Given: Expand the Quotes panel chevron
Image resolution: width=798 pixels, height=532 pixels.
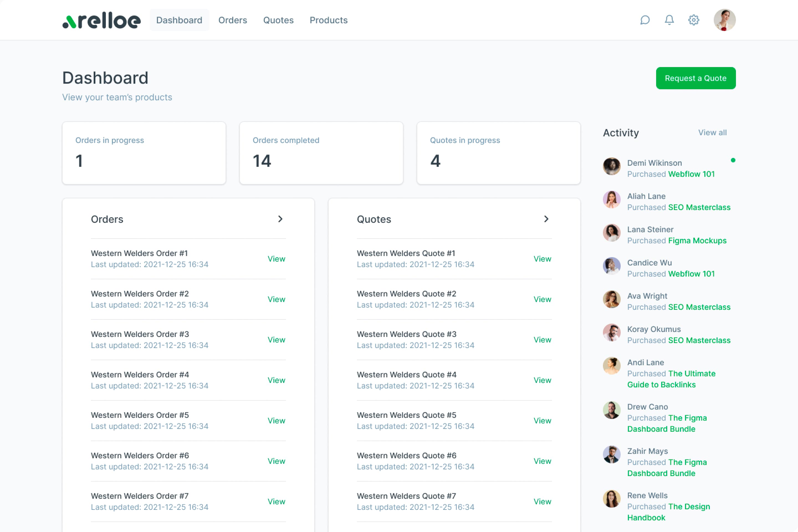Looking at the screenshot, I should 546,219.
